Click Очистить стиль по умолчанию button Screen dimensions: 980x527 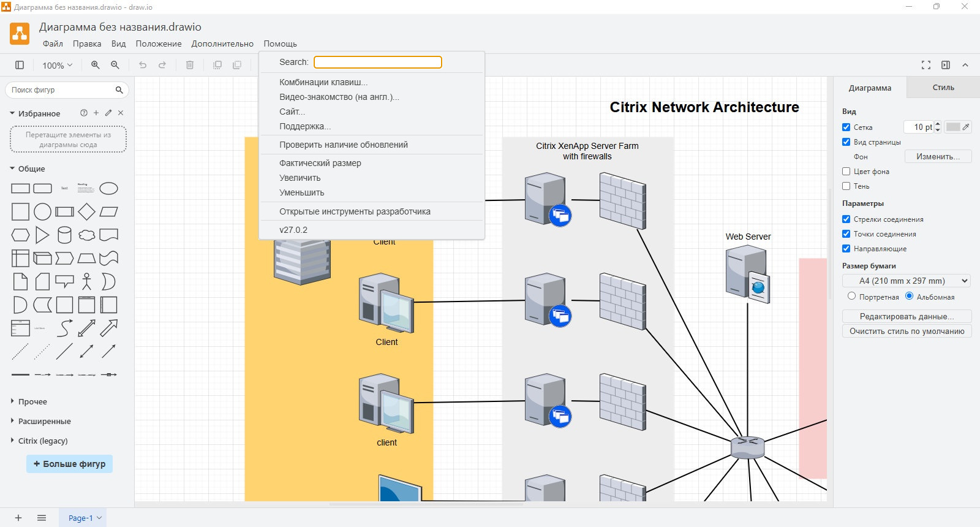click(907, 331)
